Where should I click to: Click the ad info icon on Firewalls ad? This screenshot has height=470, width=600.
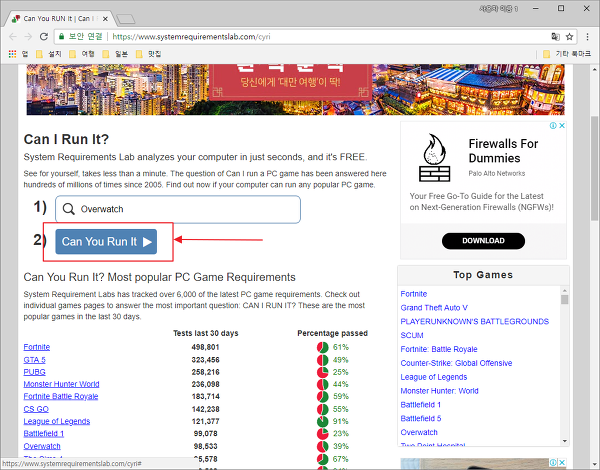click(x=553, y=126)
